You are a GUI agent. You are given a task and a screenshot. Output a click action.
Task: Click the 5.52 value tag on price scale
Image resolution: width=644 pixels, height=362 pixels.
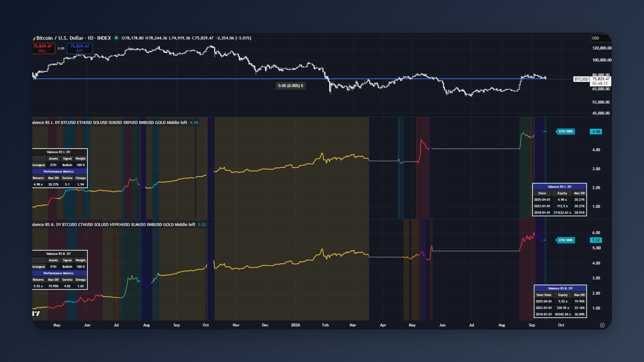coord(596,240)
